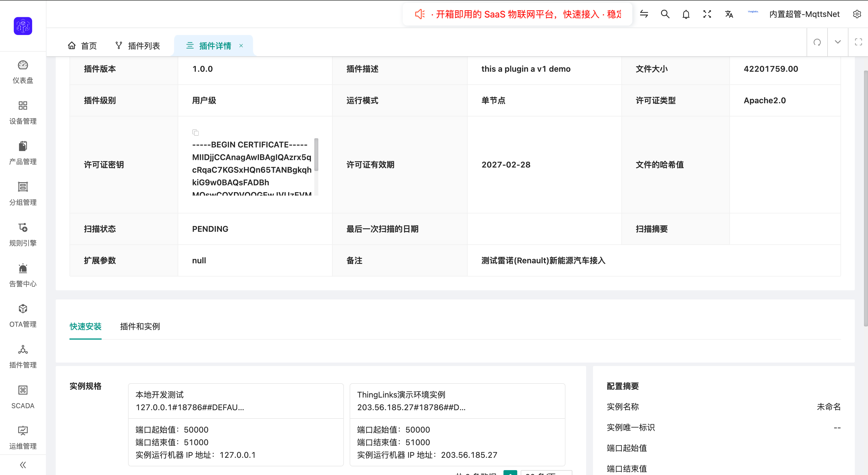Open the 内置超管-MqttsNet user menu

pos(804,14)
